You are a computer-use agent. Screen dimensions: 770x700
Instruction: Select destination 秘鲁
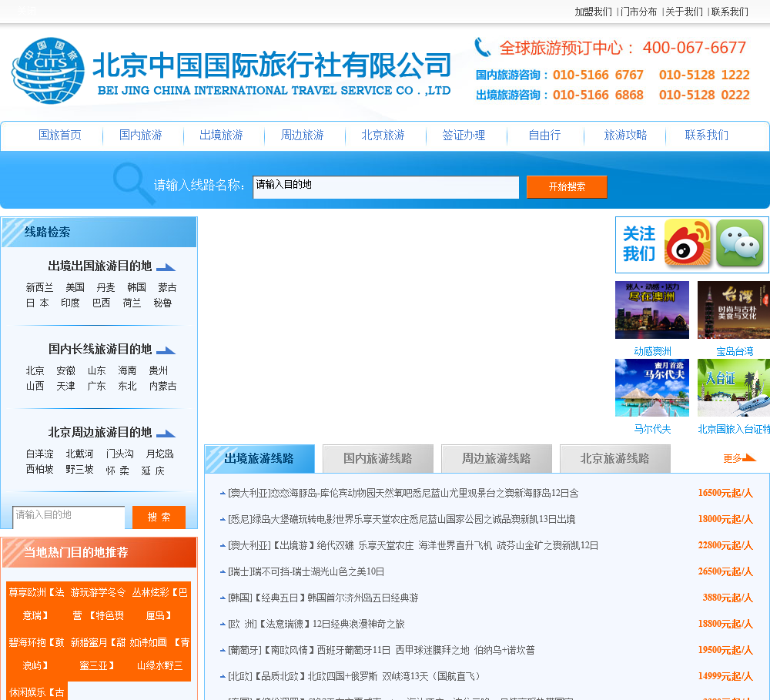(162, 303)
